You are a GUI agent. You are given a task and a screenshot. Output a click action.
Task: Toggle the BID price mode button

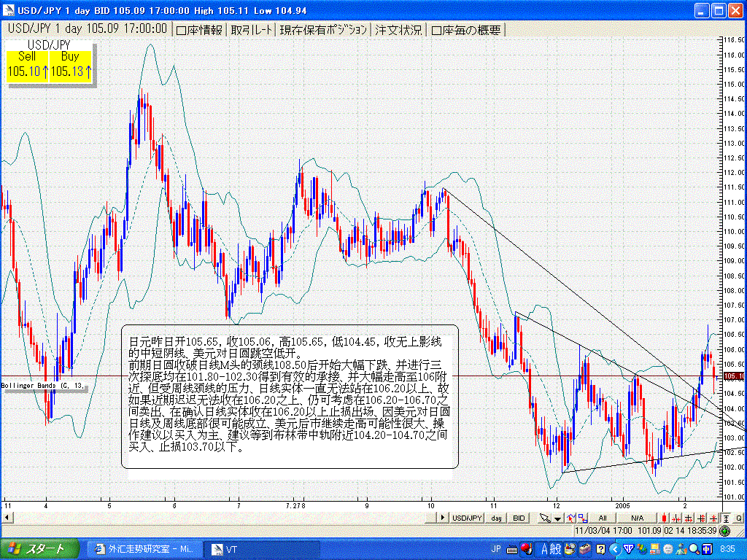(518, 518)
